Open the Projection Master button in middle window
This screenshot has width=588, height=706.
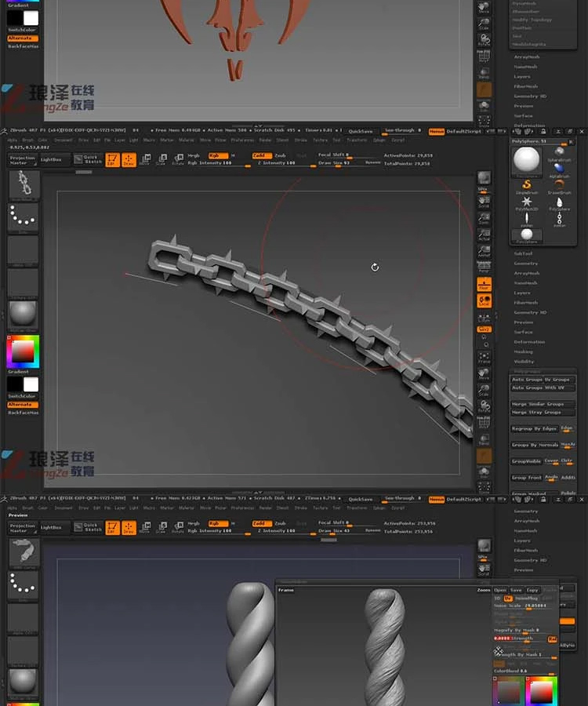coord(23,160)
